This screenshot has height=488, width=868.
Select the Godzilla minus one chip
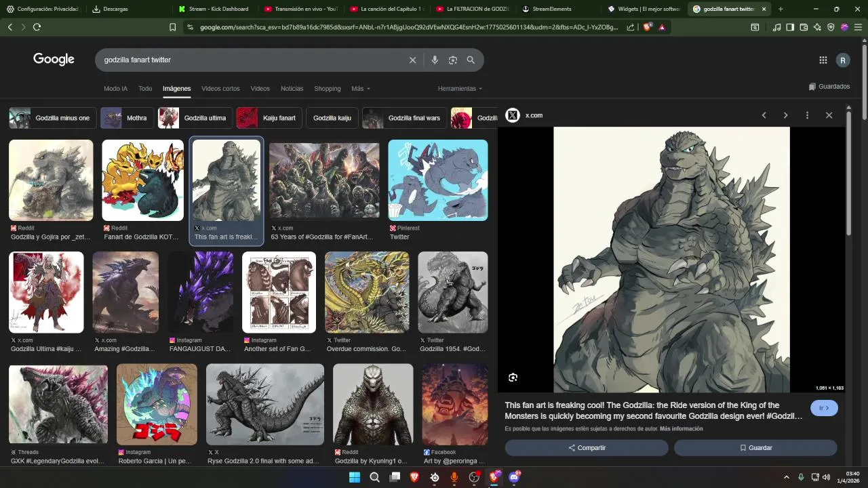coord(53,118)
